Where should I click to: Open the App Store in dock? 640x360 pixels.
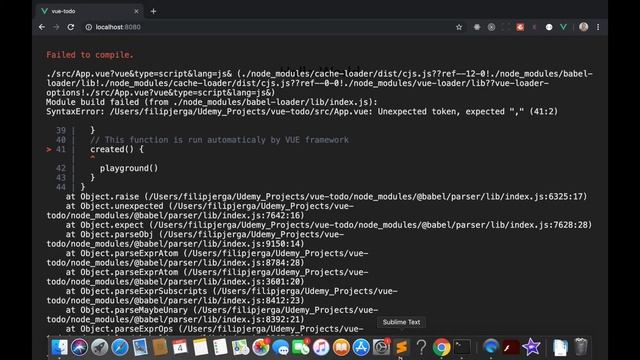(361, 347)
